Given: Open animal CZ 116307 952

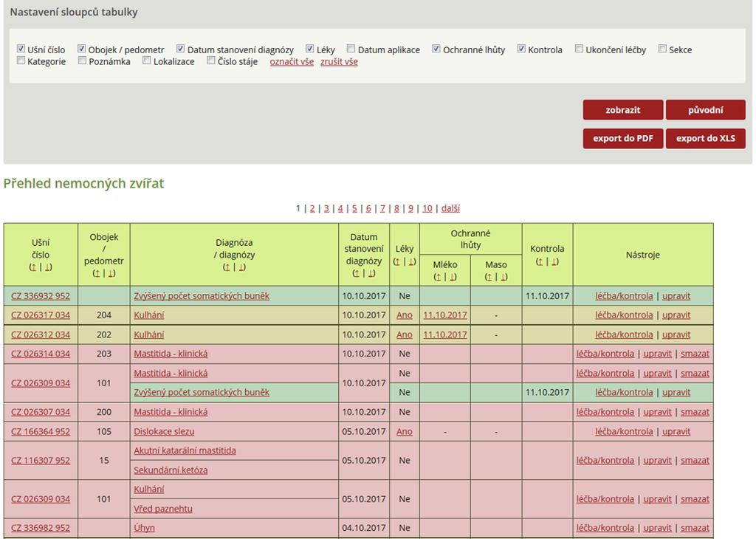Looking at the screenshot, I should 41,461.
